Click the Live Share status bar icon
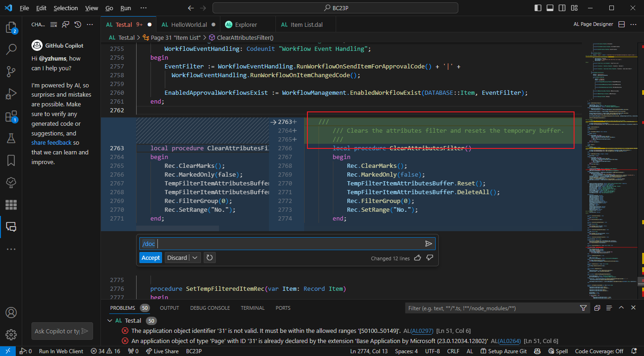 (x=163, y=351)
